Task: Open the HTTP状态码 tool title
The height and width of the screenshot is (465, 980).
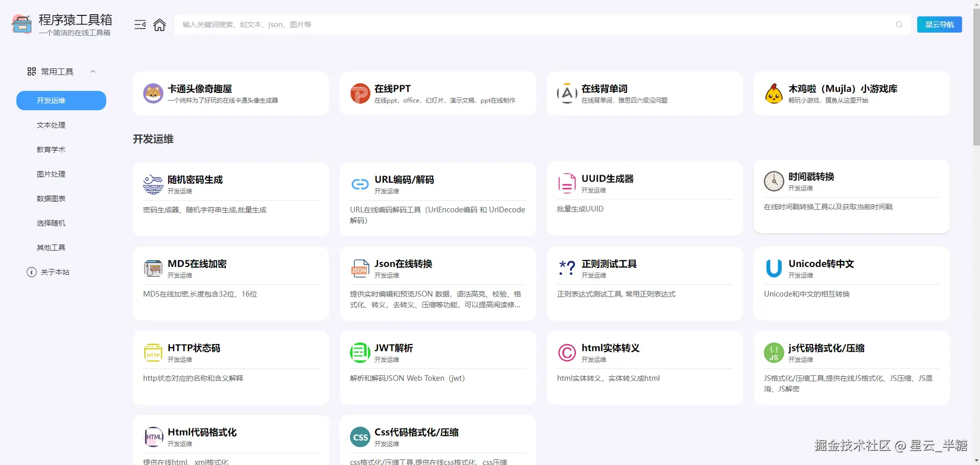Action: pyautogui.click(x=194, y=348)
